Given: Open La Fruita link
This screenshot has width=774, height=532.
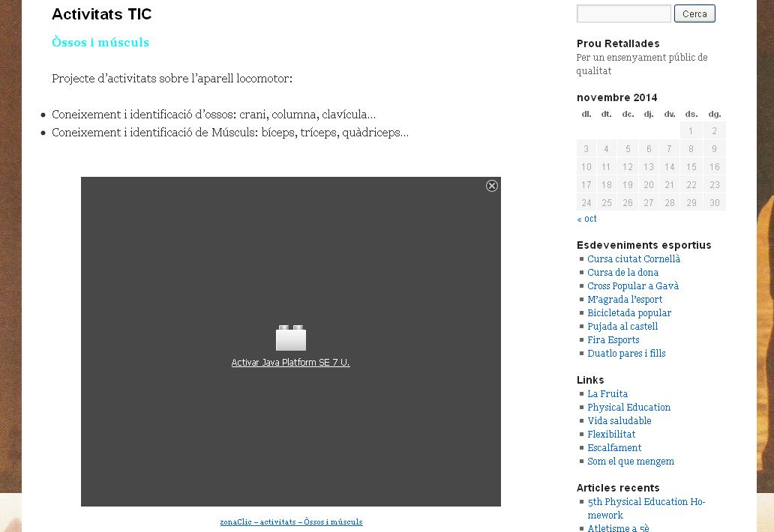Looking at the screenshot, I should tap(607, 394).
